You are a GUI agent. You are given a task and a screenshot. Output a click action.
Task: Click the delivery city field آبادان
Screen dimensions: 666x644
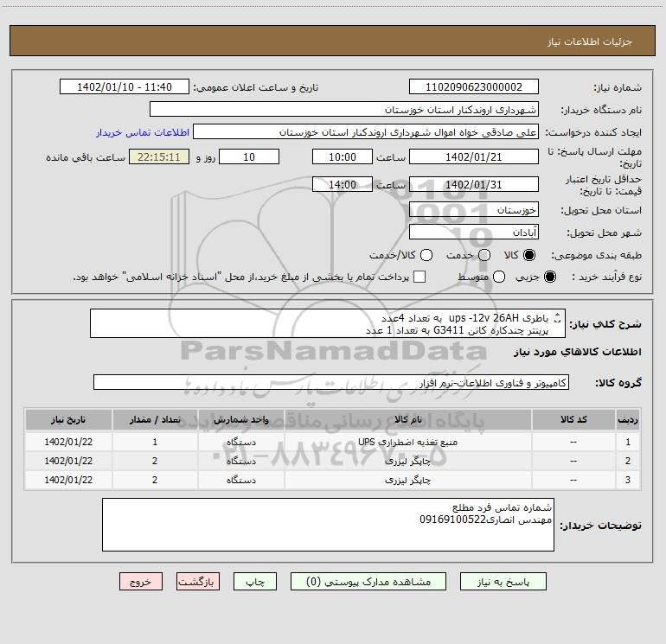(474, 233)
